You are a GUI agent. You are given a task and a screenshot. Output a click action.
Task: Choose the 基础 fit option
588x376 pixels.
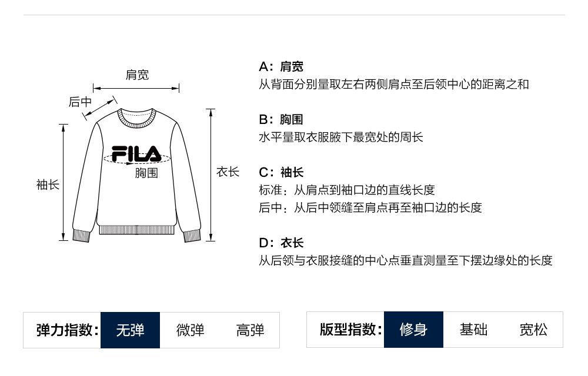(473, 330)
